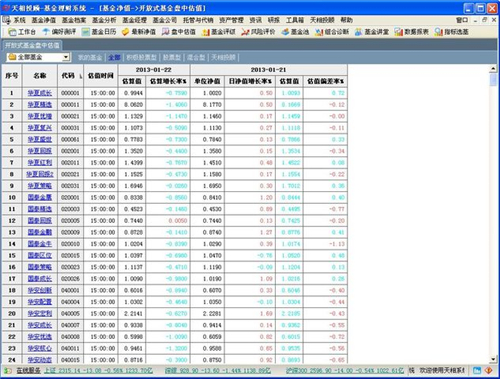The width and height of the screenshot is (500, 379).
Task: Click the vertical scrollbar down arrow
Action: coord(493,359)
